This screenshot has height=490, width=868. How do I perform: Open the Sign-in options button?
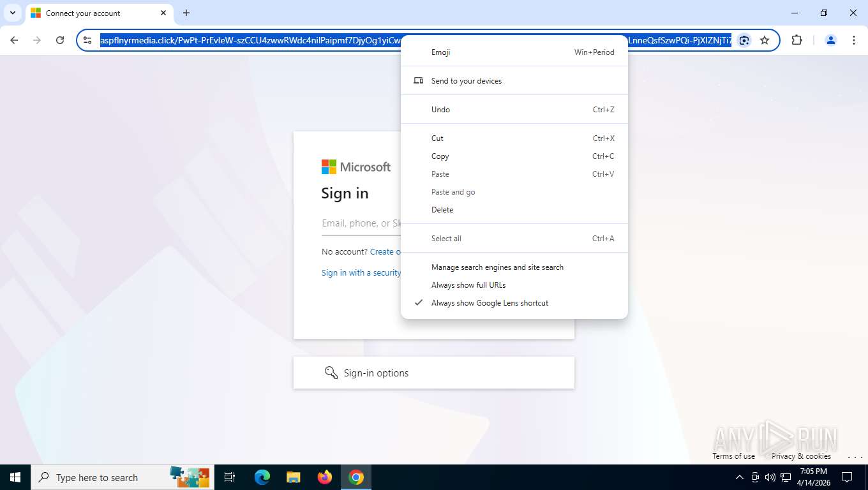click(434, 373)
